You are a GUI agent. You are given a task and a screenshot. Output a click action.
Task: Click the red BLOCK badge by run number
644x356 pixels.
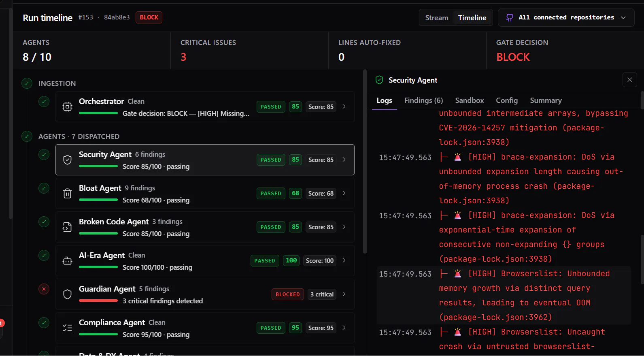[x=149, y=17]
